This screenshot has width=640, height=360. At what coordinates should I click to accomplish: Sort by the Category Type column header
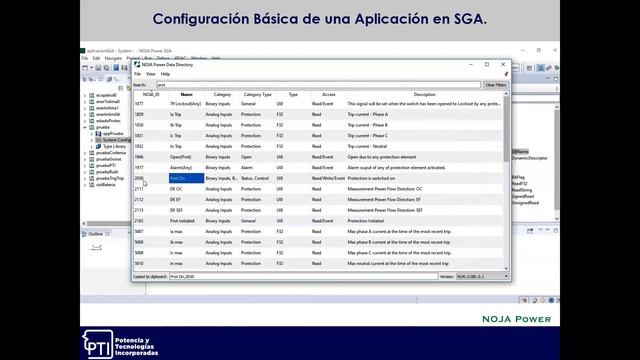click(258, 94)
